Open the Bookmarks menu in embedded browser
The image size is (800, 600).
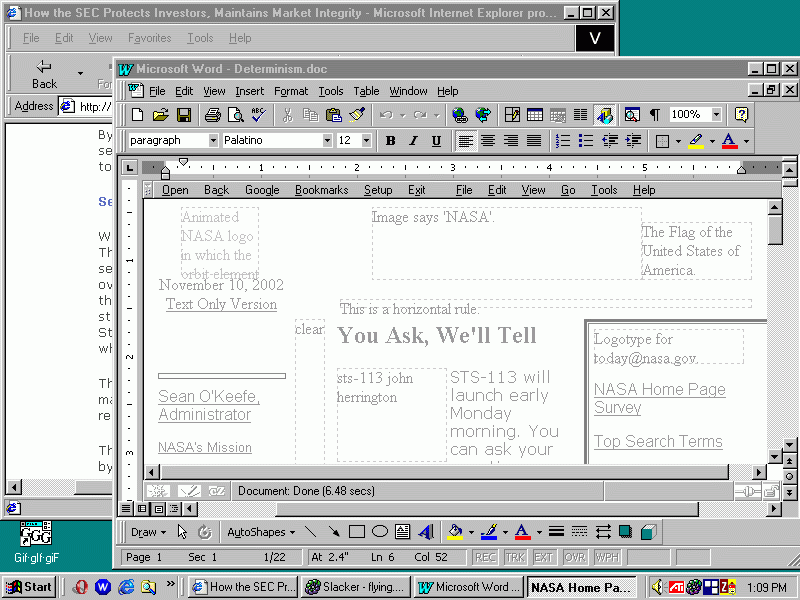click(321, 190)
